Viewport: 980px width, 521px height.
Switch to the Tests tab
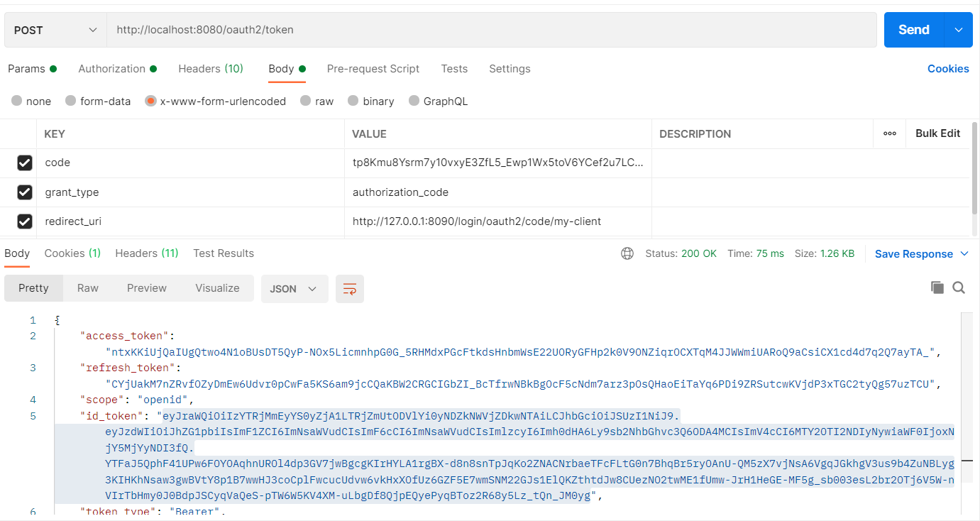point(454,68)
